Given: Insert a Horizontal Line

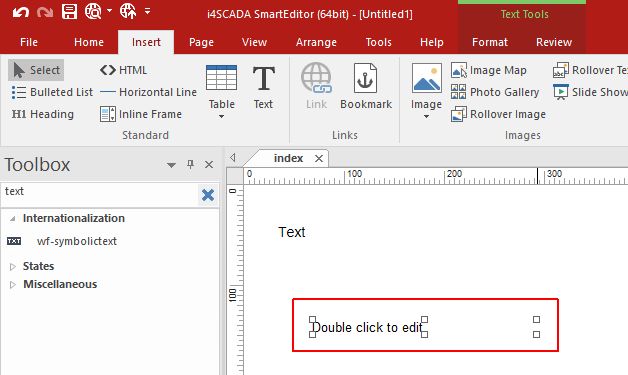Looking at the screenshot, I should coord(148,92).
